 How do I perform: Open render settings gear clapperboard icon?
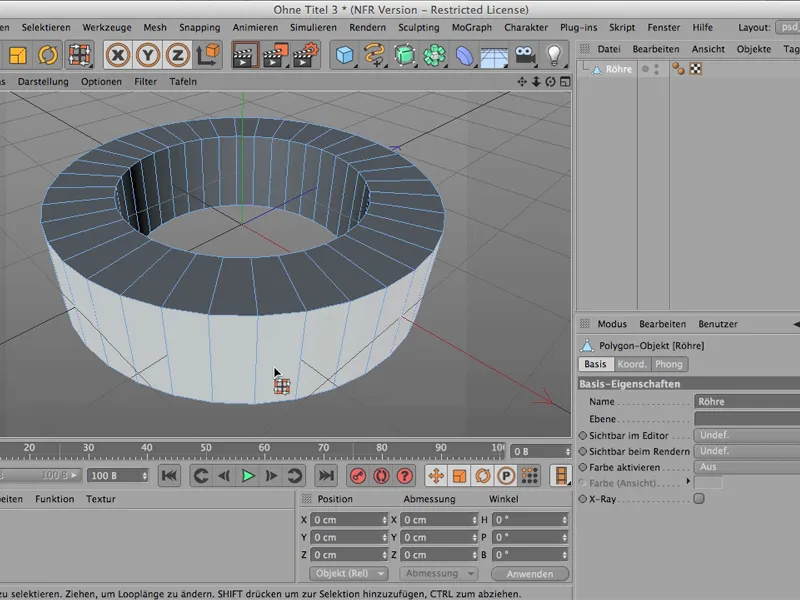[x=306, y=55]
